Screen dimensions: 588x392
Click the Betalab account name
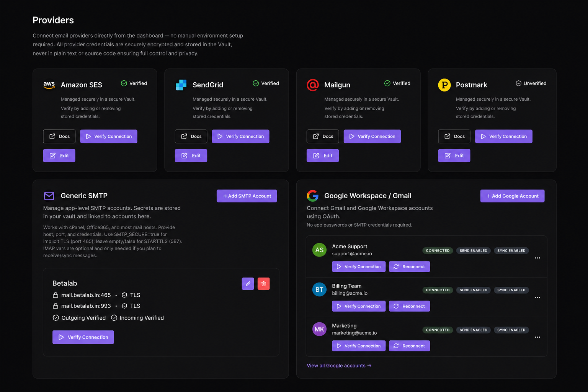[65, 283]
